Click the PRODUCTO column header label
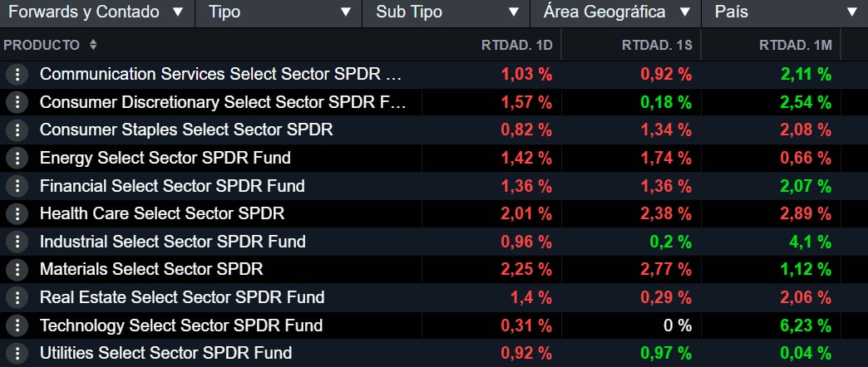Viewport: 868px width, 367px height. click(42, 46)
